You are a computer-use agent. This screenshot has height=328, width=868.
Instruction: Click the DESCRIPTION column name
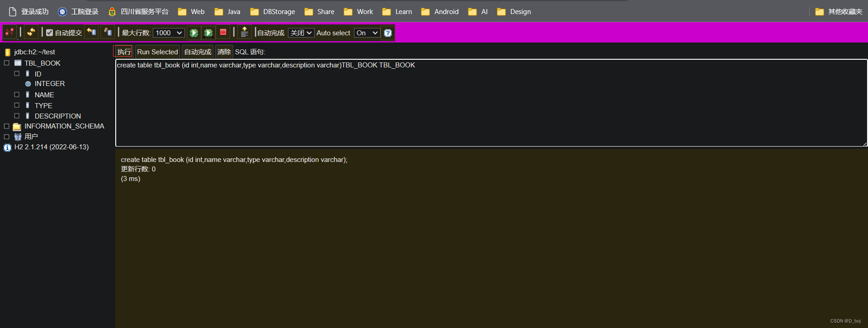58,116
